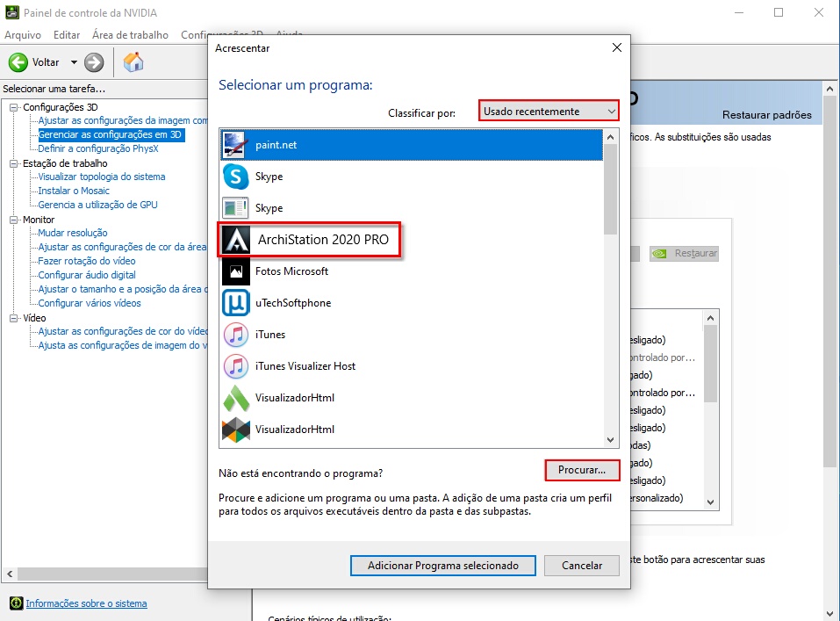The width and height of the screenshot is (840, 621).
Task: Close the Acrescentar dialog
Action: [616, 47]
